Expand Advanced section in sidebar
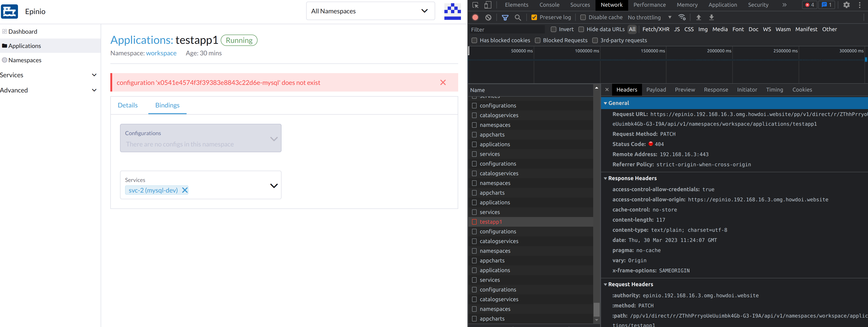Image resolution: width=868 pixels, height=327 pixels. (x=94, y=90)
